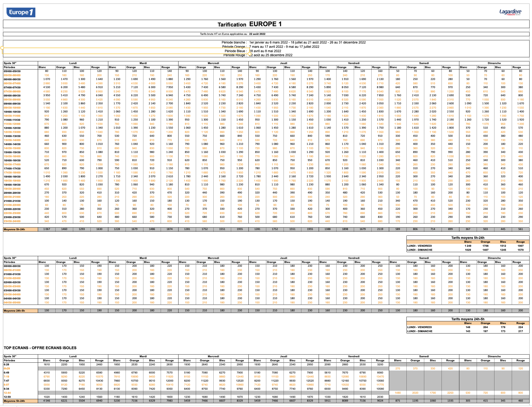Select the "19H30-20H00" row label
Viewport: 532px width, 407px height.
[12, 189]
